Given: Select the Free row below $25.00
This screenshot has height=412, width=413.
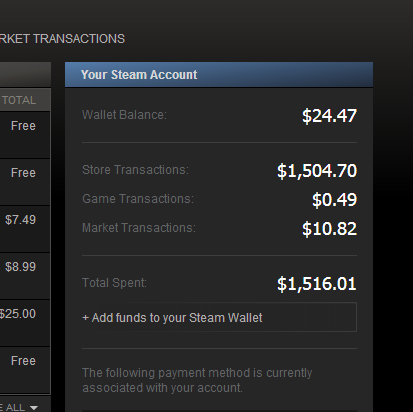Looking at the screenshot, I should click(25, 370).
